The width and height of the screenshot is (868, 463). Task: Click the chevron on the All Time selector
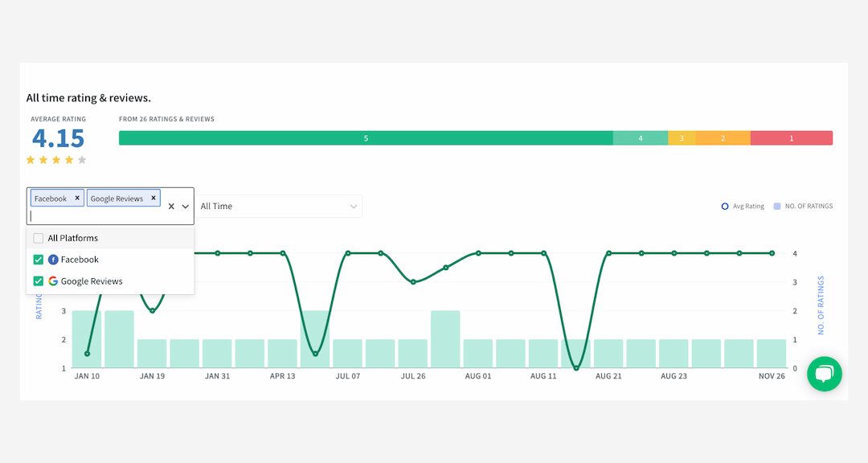coord(354,207)
